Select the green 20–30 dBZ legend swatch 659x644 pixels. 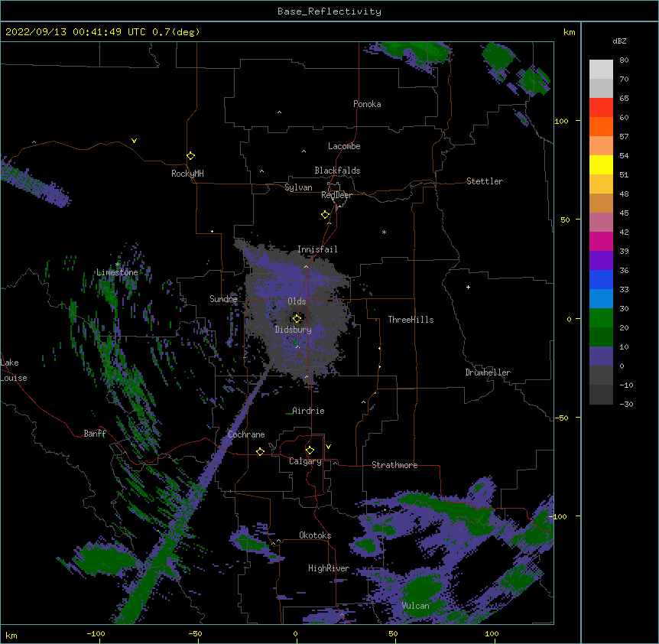(601, 318)
